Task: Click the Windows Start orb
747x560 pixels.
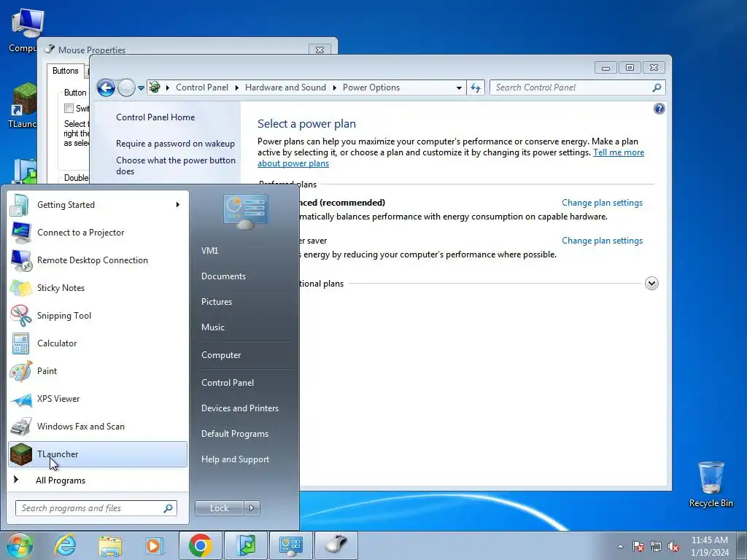Action: click(x=19, y=545)
